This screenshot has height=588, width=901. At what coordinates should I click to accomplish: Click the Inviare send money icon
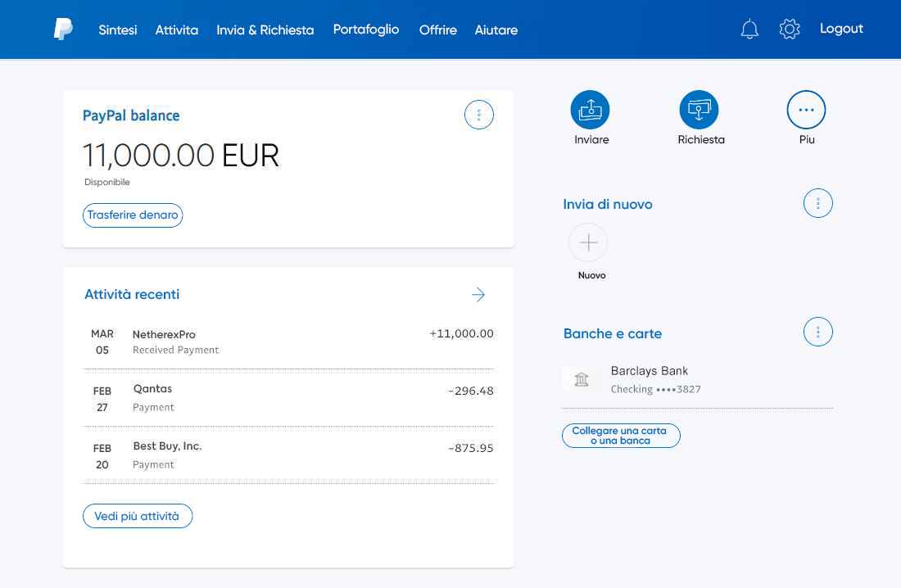click(x=591, y=110)
